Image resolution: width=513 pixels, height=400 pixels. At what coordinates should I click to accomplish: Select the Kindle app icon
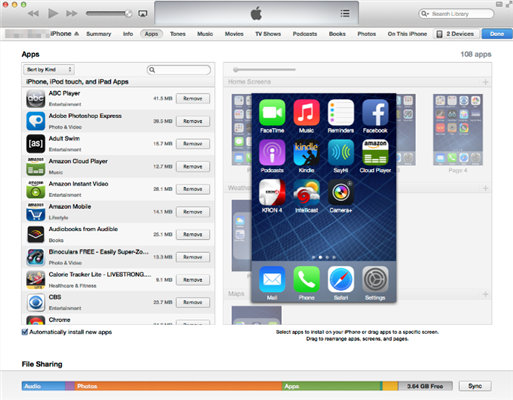point(306,152)
